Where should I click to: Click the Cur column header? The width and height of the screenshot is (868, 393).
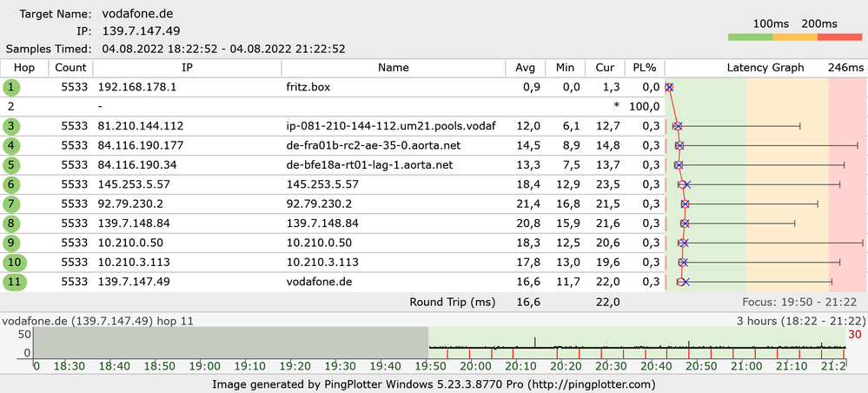tap(605, 68)
